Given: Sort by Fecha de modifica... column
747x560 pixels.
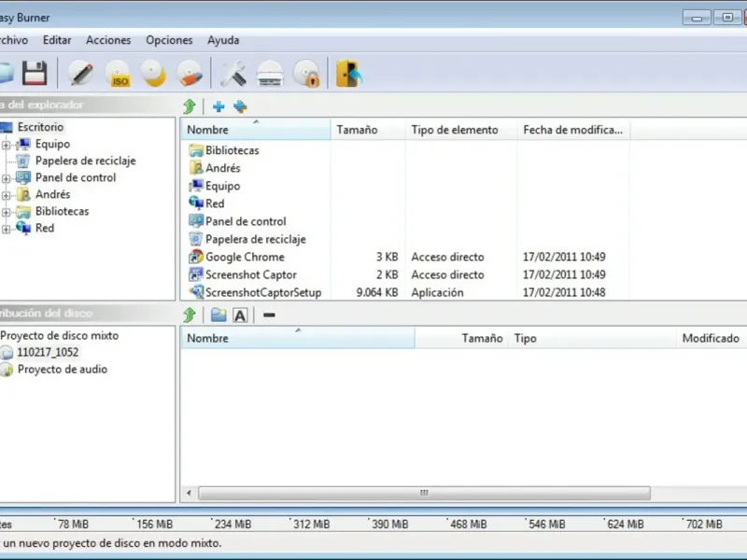Looking at the screenshot, I should point(573,130).
